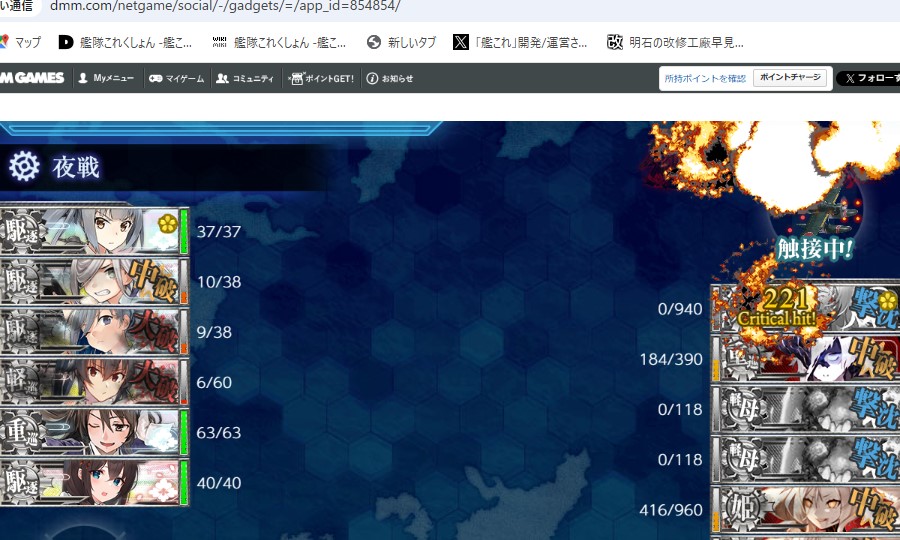
Task: Select the 中破 enemy card at 184/390
Action: [x=805, y=359]
